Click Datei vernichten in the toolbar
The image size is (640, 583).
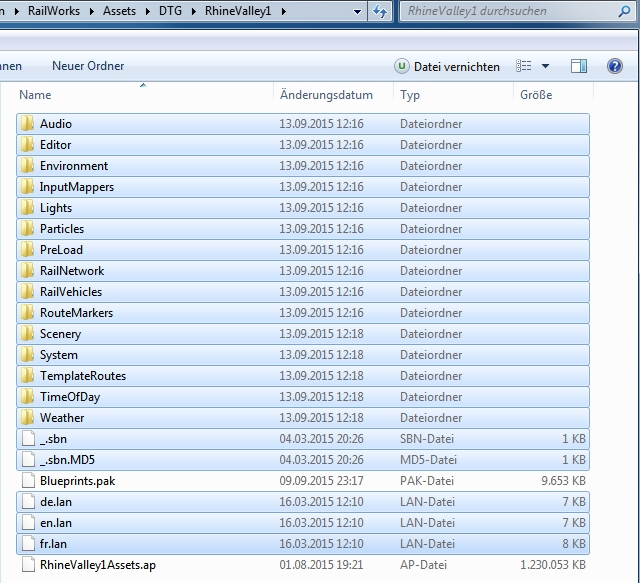click(447, 66)
